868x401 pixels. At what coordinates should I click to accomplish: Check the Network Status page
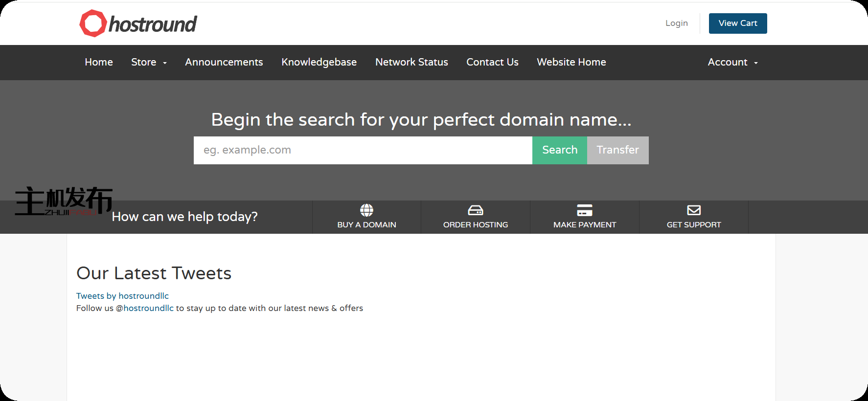coord(411,62)
